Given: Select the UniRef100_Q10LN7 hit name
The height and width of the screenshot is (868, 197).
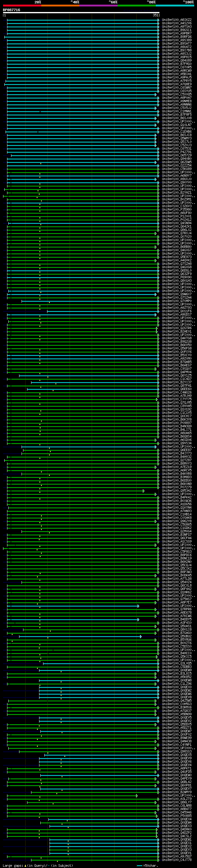Looking at the screenshot, I should point(177,125).
